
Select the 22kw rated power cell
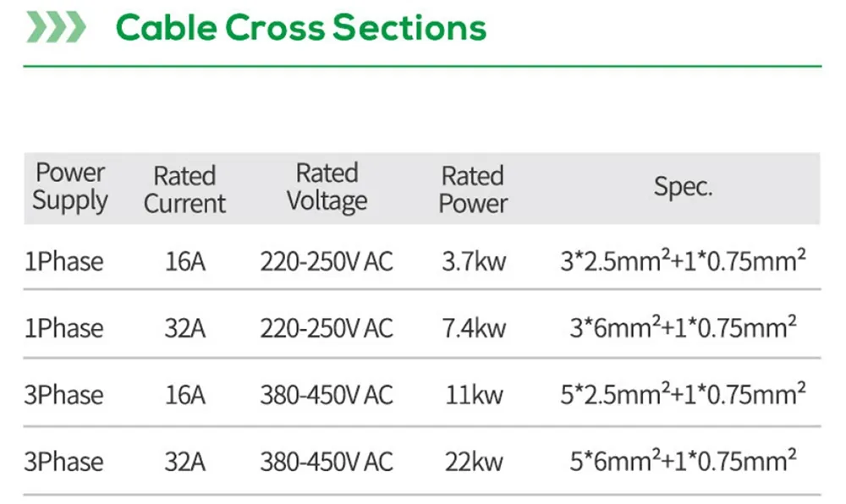point(474,462)
